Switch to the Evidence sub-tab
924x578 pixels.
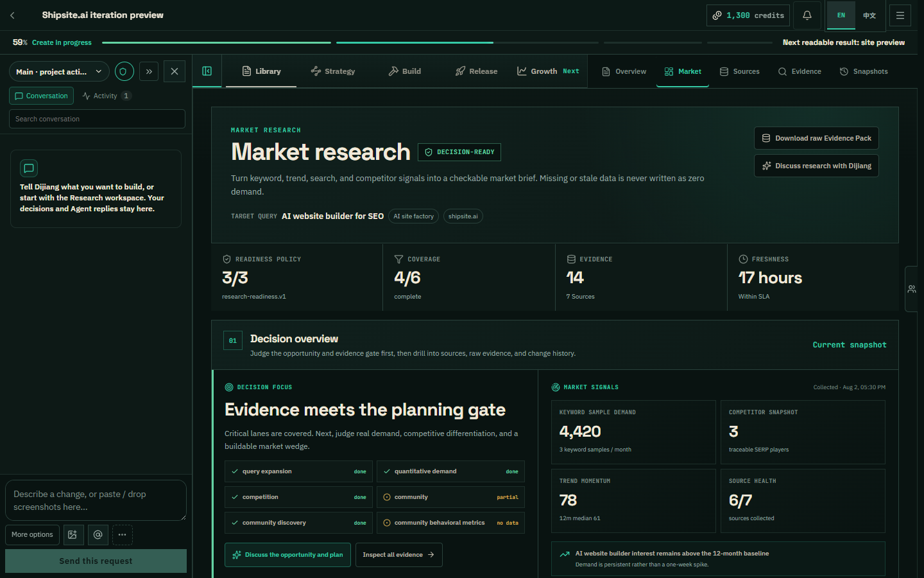pos(800,71)
